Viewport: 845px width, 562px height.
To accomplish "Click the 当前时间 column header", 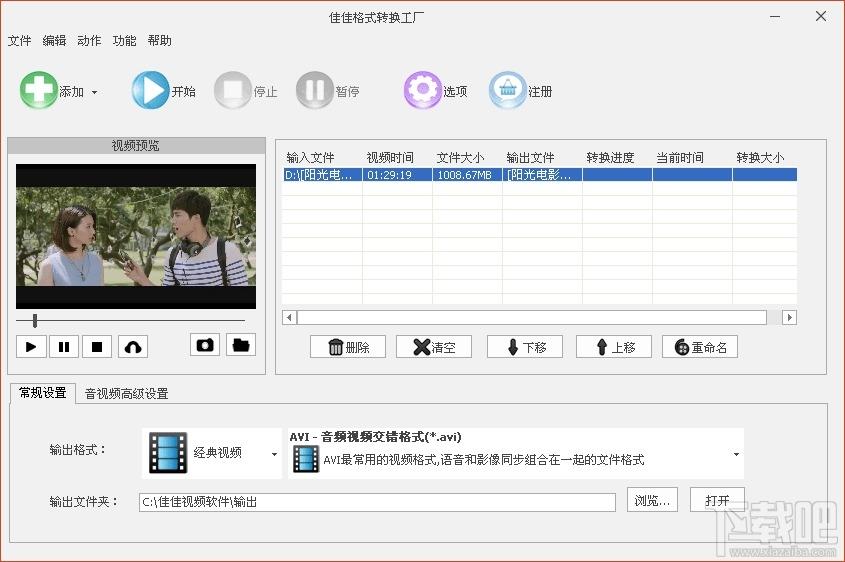I will click(680, 158).
